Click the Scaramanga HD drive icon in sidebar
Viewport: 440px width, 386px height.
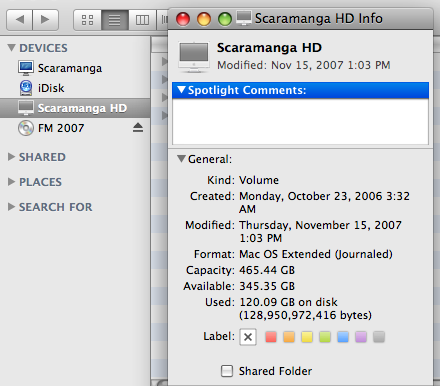tap(26, 108)
